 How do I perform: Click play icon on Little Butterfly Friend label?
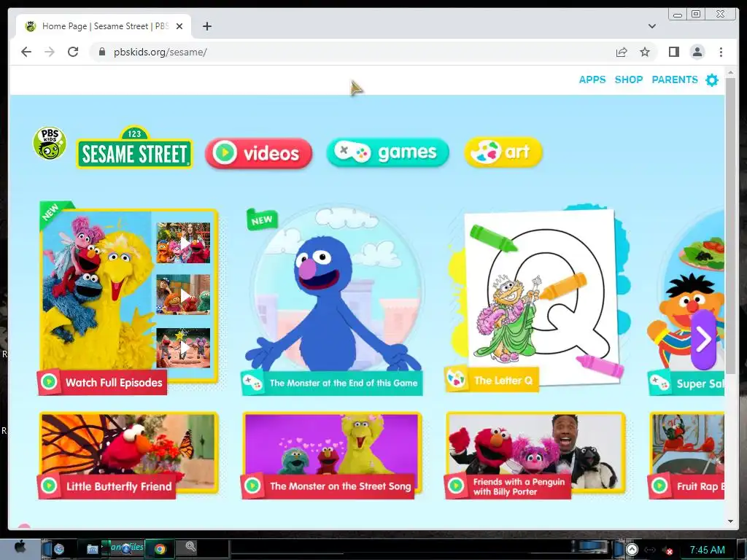(49, 486)
